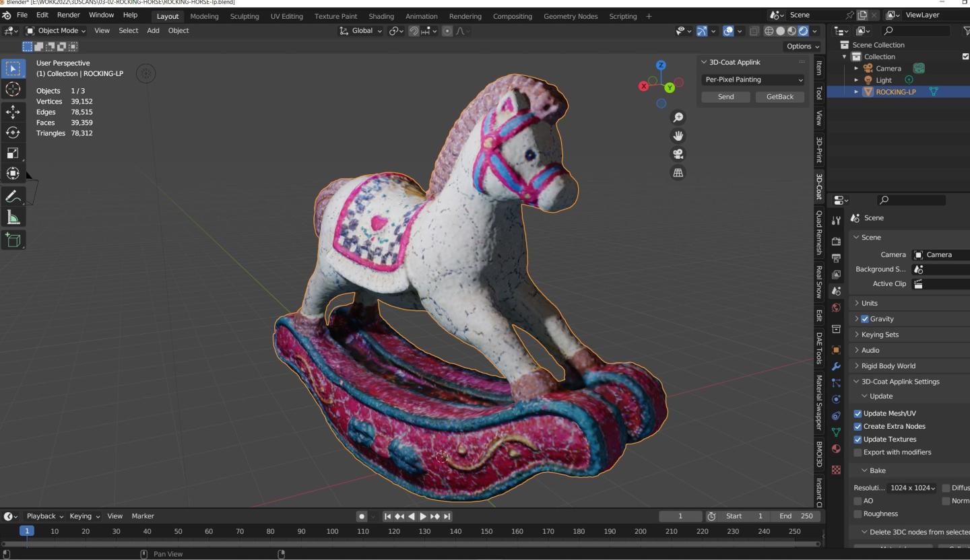
Task: Open the Object properties tab icon
Action: (836, 350)
